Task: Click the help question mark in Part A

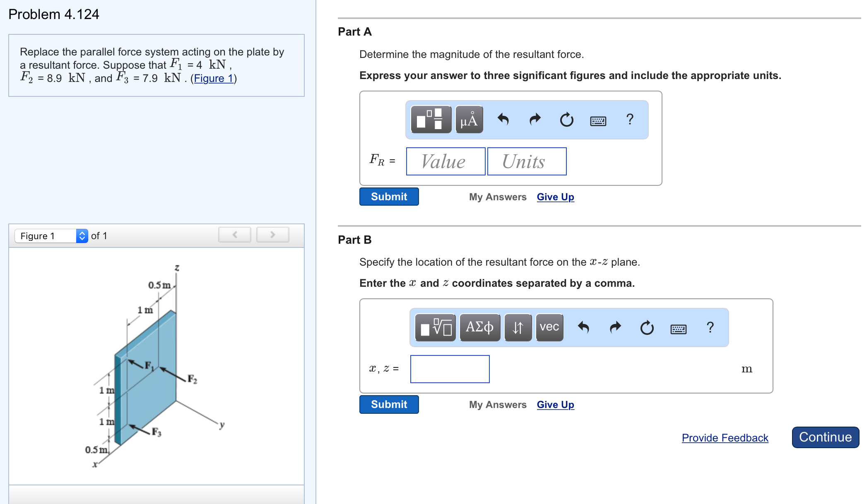Action: tap(630, 120)
